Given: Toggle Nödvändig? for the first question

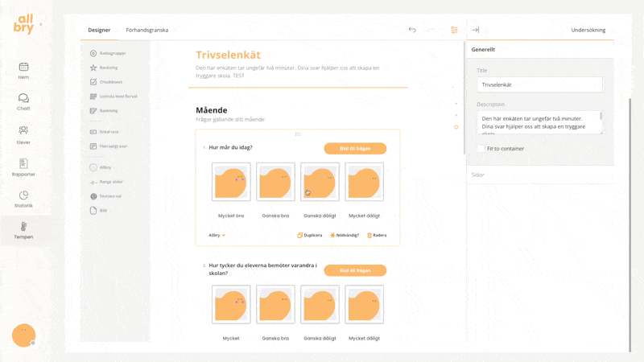Looking at the screenshot, I should pos(345,235).
